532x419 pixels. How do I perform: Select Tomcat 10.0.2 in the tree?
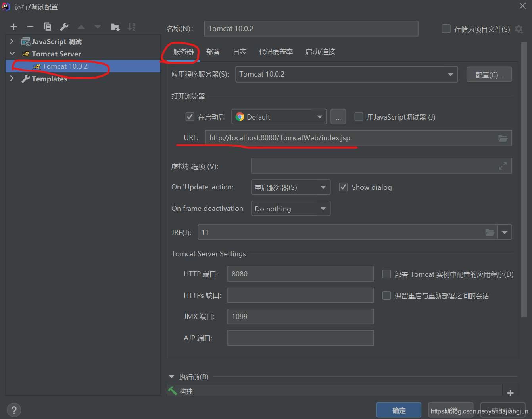coord(83,66)
